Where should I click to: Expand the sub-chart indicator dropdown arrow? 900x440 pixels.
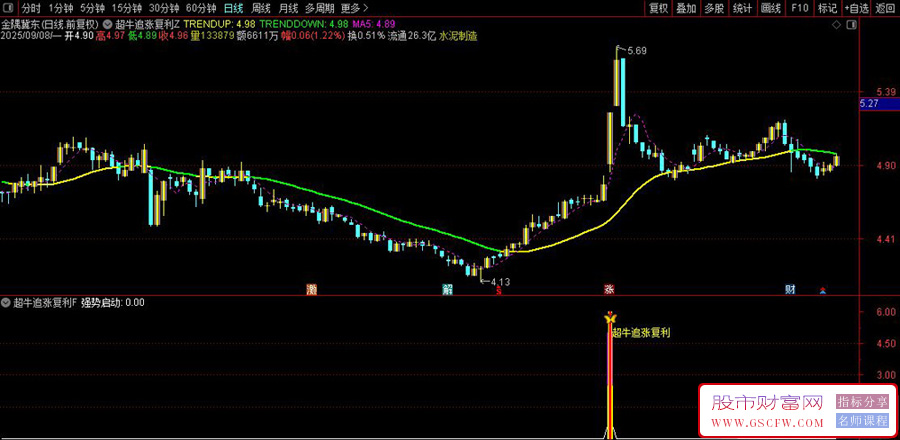(x=6, y=302)
